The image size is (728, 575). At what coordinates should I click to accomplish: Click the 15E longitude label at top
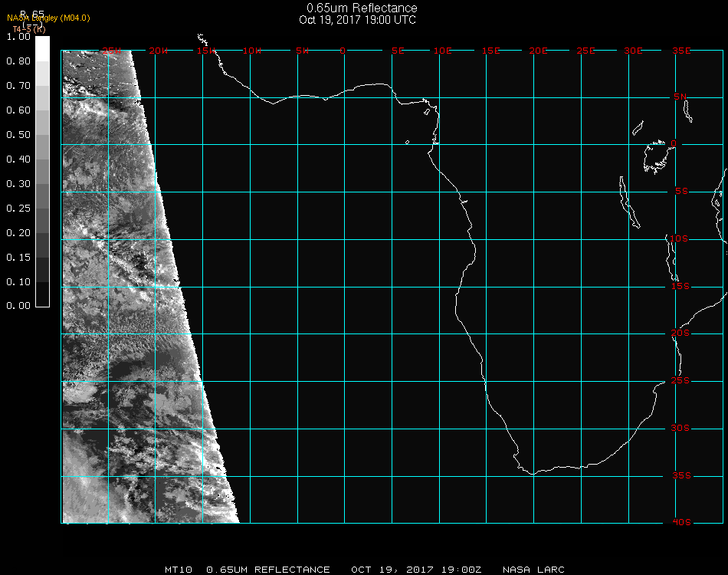[x=490, y=51]
